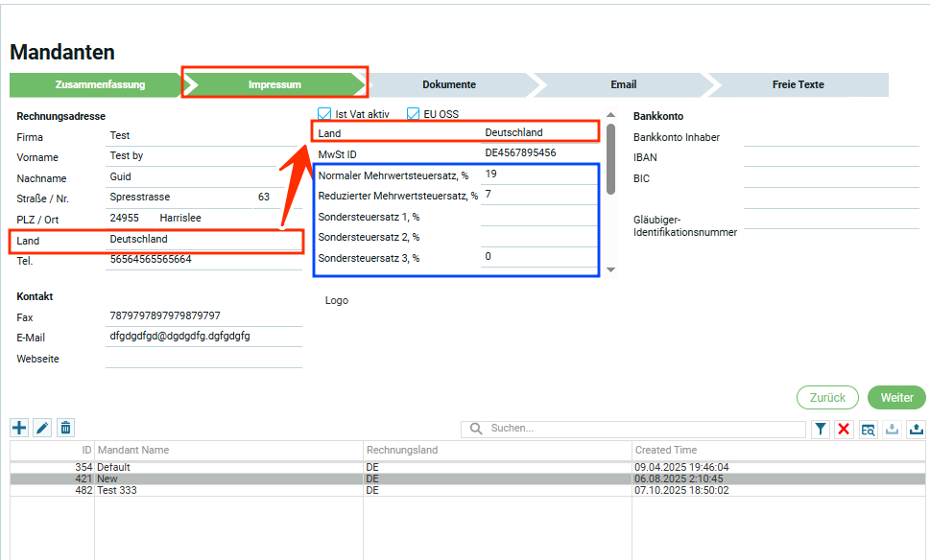Uncheck the EU OSS checkbox

[x=415, y=114]
